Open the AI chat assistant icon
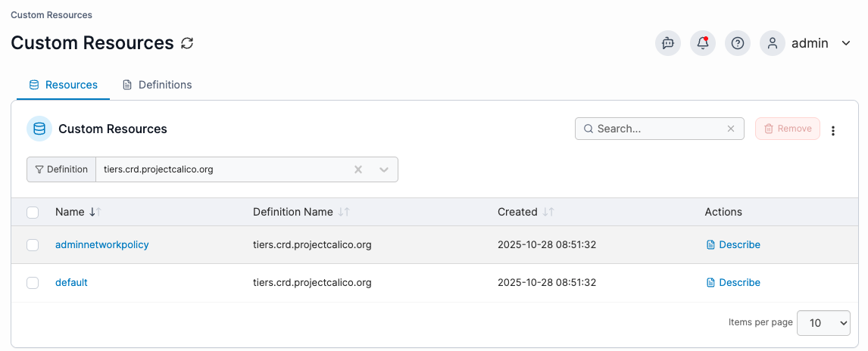The width and height of the screenshot is (868, 351). point(668,43)
